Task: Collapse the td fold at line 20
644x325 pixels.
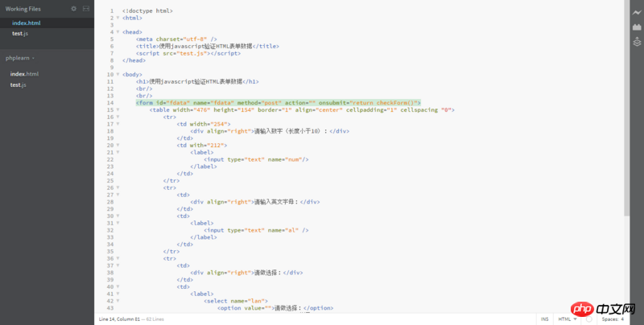Action: point(118,146)
